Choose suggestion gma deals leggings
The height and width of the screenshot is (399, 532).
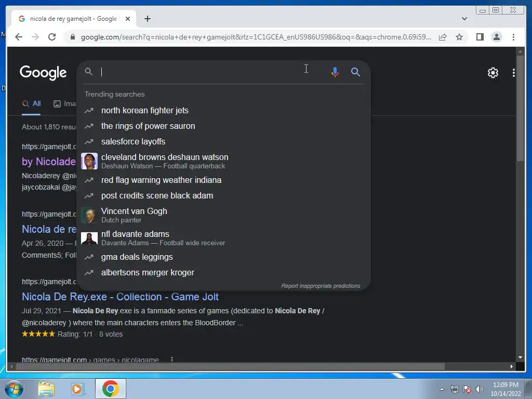pos(224,257)
